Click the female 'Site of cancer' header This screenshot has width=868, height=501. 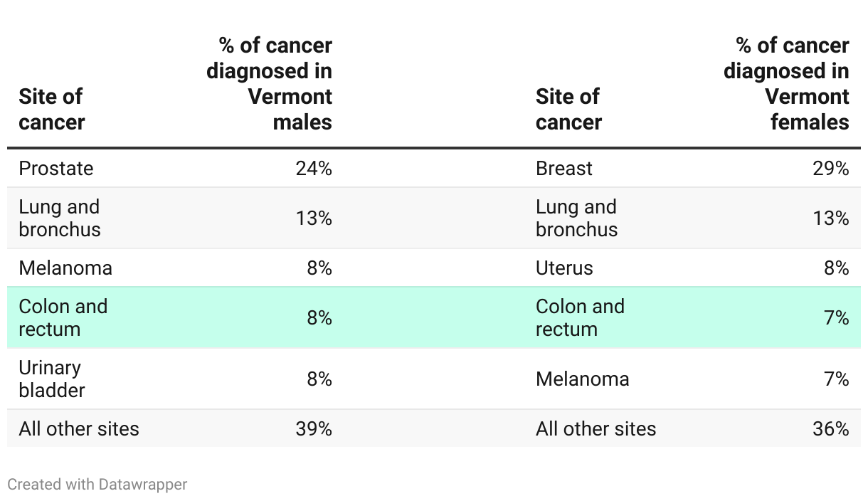click(x=568, y=109)
